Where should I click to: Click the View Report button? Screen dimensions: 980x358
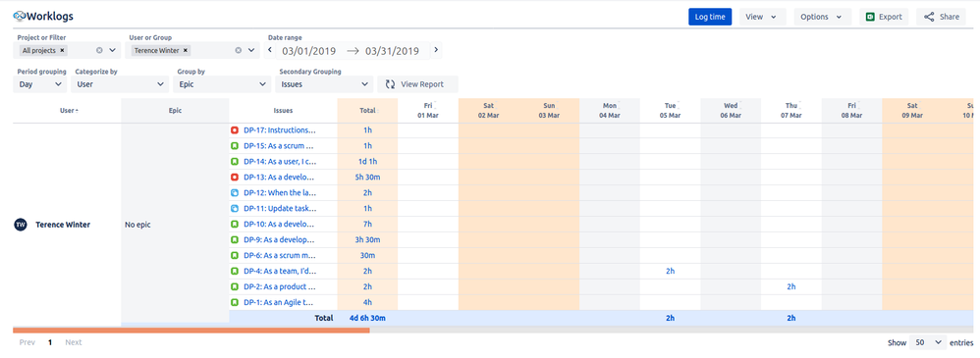[x=417, y=84]
